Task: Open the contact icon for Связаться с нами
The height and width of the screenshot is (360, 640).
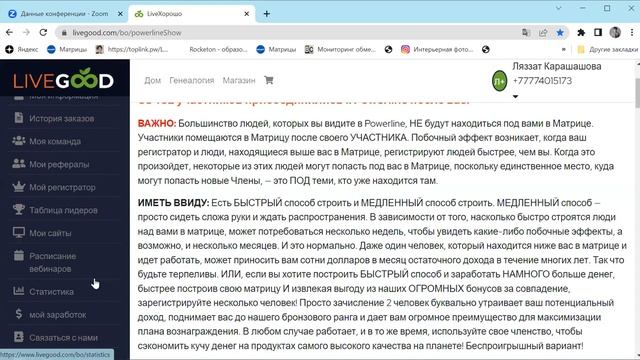Action: (19, 337)
